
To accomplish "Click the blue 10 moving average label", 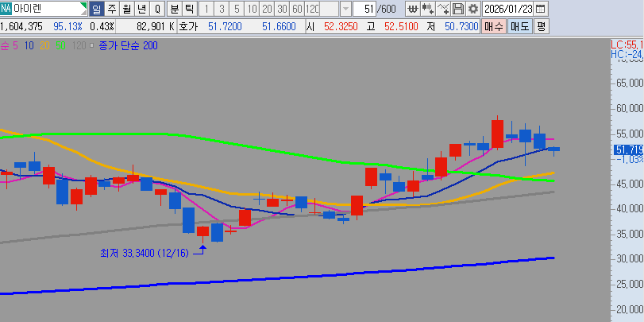I will tap(29, 45).
